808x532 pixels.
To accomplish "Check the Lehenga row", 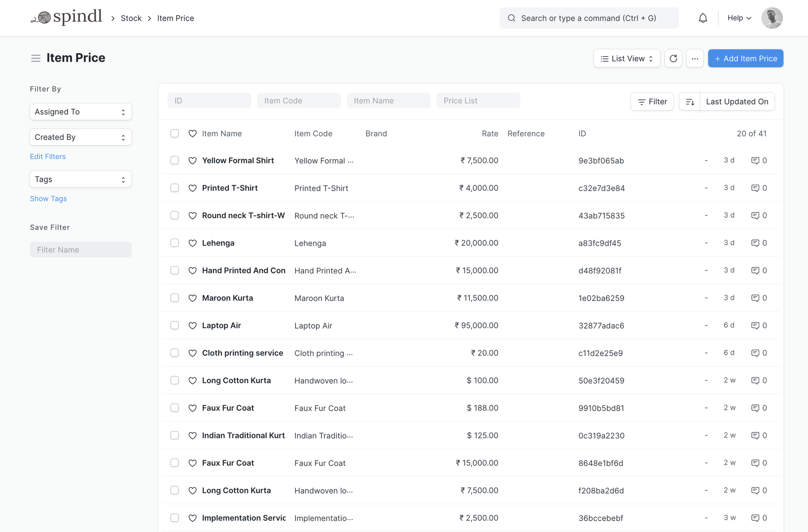I will pos(175,243).
